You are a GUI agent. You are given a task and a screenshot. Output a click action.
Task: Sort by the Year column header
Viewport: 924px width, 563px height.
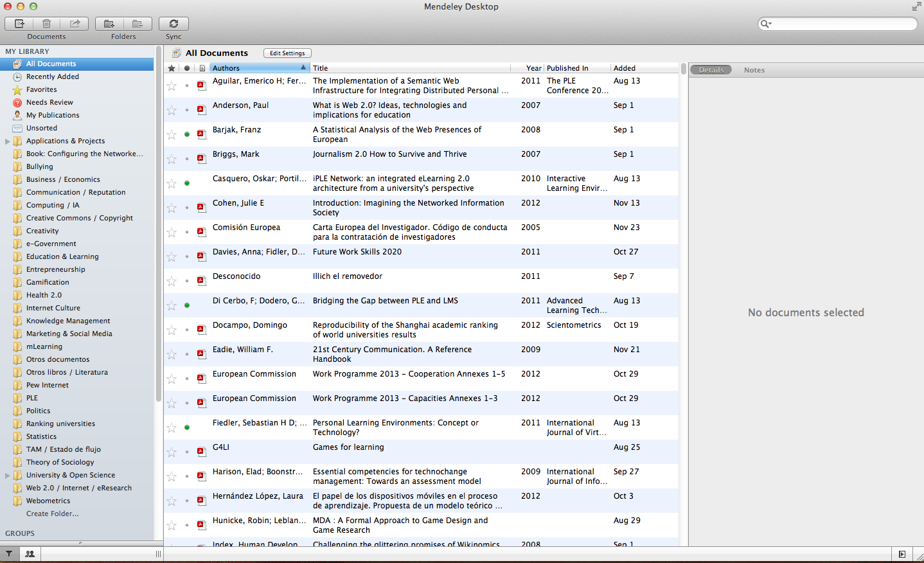tap(528, 68)
